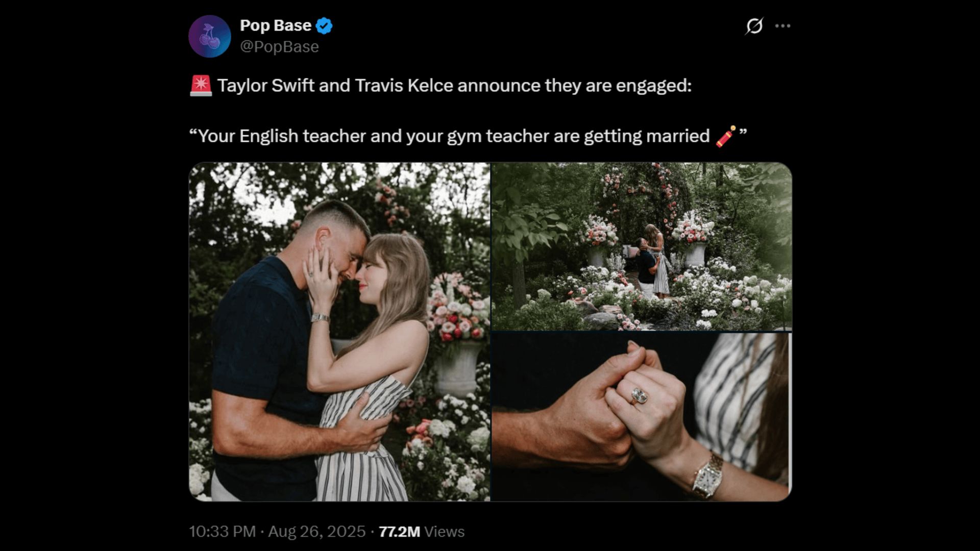The height and width of the screenshot is (551, 980).
Task: Click the firecracker emoji in the quote
Action: click(x=725, y=136)
